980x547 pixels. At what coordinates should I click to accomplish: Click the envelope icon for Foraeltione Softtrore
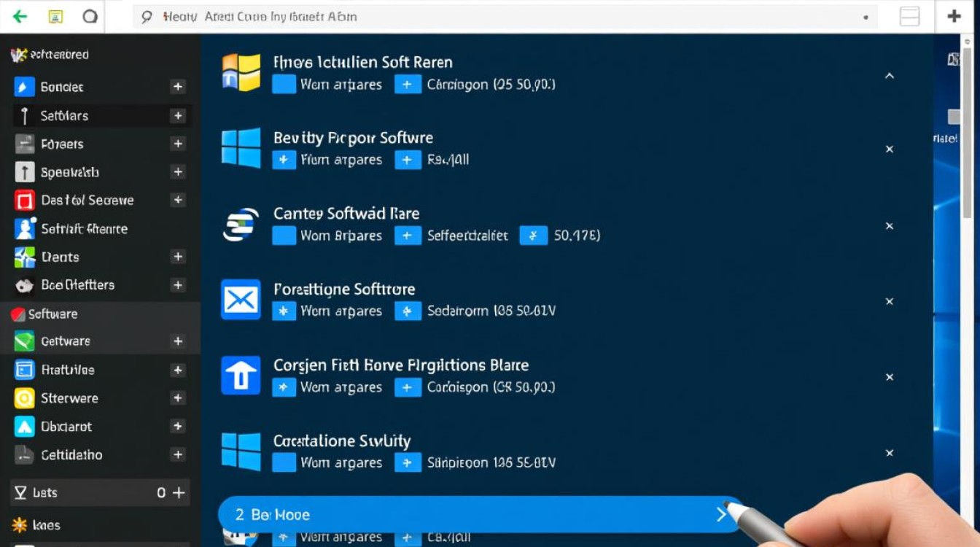[x=241, y=300]
